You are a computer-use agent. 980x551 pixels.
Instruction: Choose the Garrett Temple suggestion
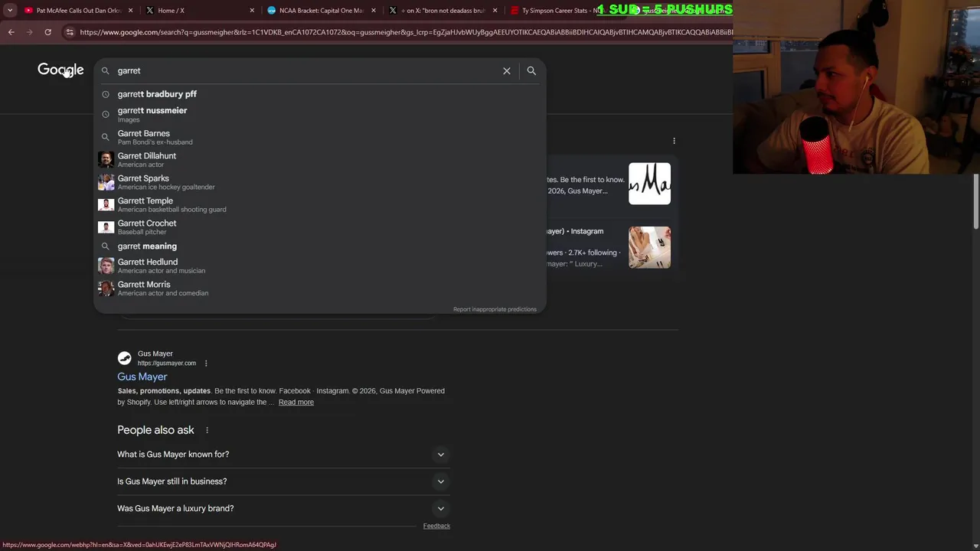point(320,204)
